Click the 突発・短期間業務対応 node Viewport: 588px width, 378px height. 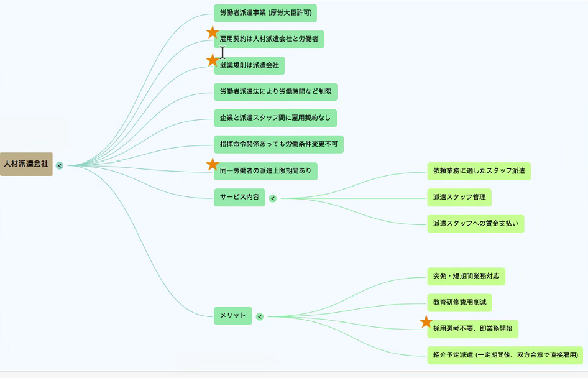[466, 276]
